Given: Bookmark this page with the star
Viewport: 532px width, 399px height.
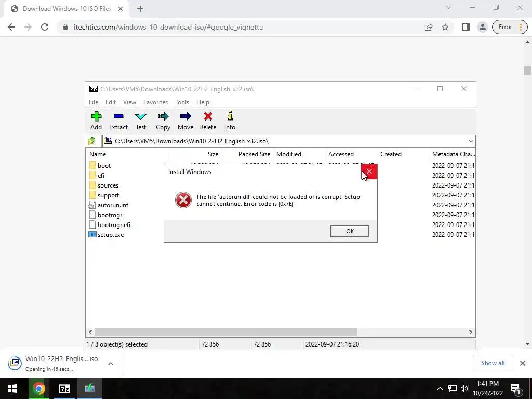Looking at the screenshot, I should [445, 27].
